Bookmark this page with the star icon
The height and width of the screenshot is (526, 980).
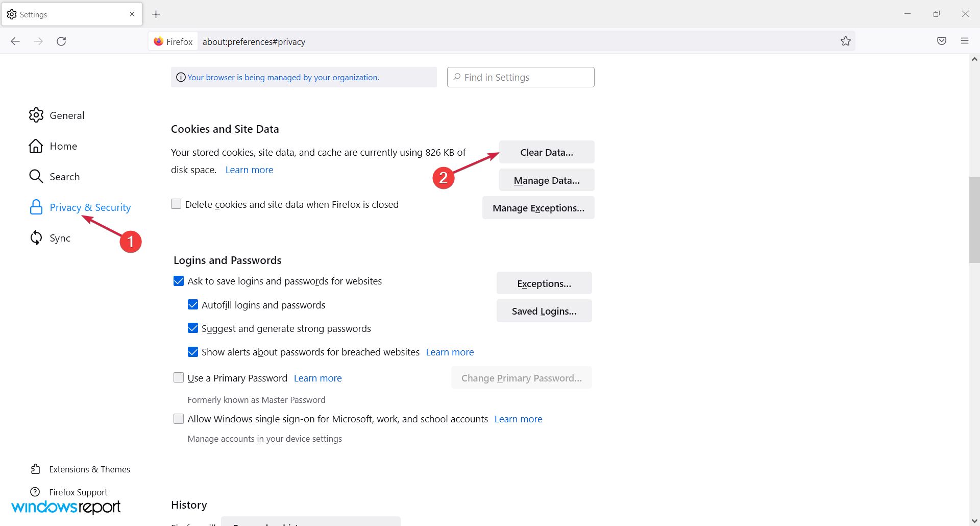[x=846, y=41]
